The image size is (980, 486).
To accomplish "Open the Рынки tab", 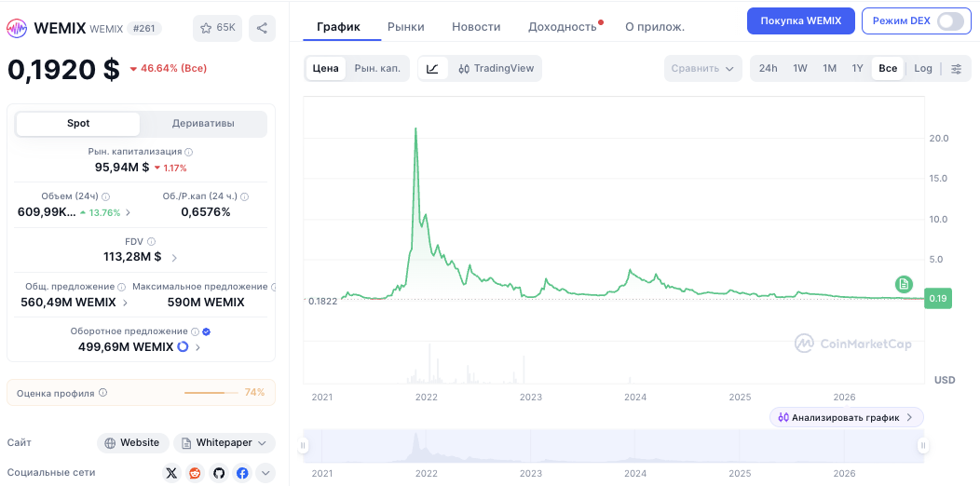I will coord(405,27).
